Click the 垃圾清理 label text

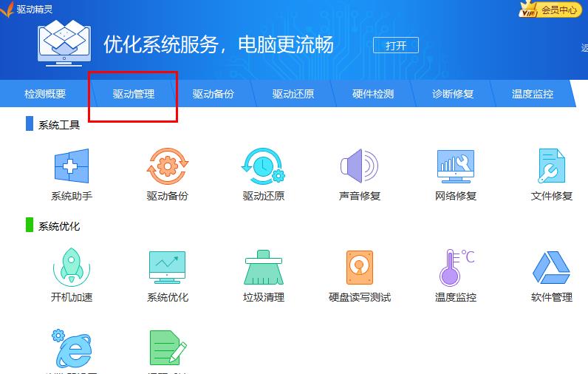pos(264,297)
